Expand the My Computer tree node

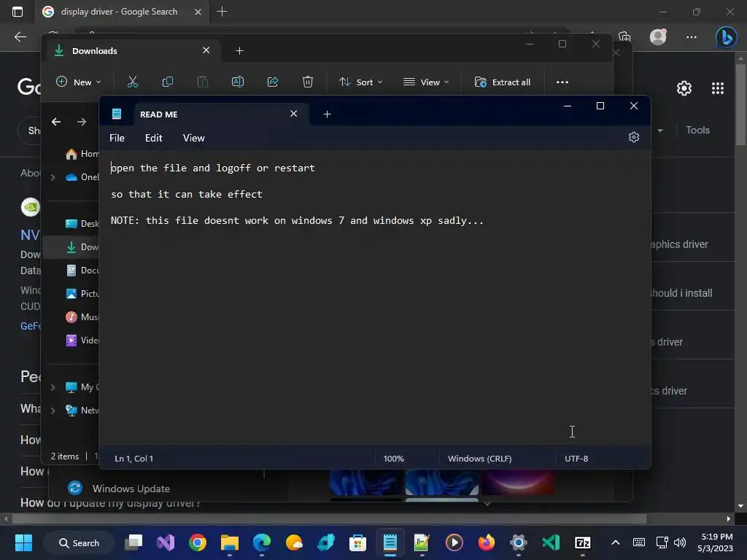[53, 387]
